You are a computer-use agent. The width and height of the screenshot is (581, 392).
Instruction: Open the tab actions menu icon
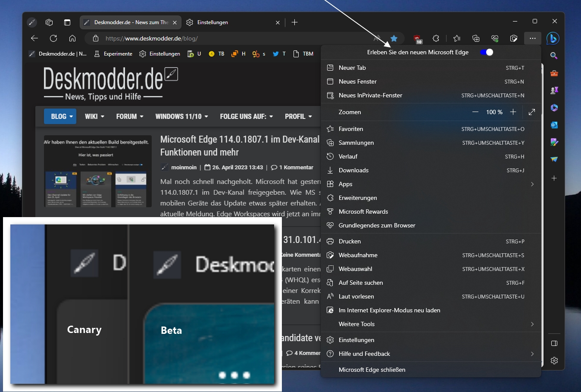point(67,22)
